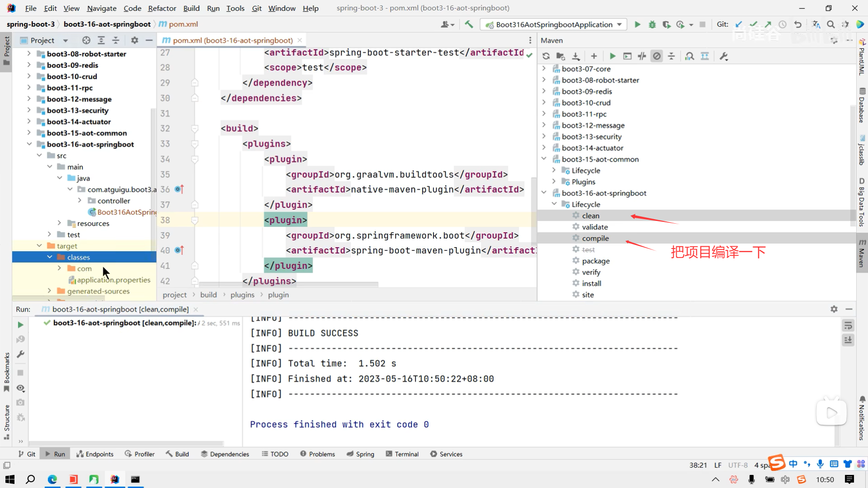868x488 pixels.
Task: Toggle Skip Tests mode in Maven toolbar
Action: tap(656, 56)
